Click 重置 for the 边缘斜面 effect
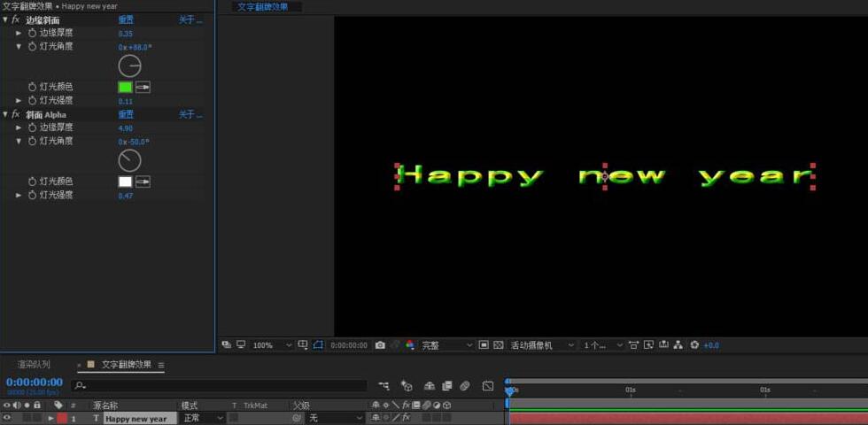868x425 pixels. click(x=126, y=19)
